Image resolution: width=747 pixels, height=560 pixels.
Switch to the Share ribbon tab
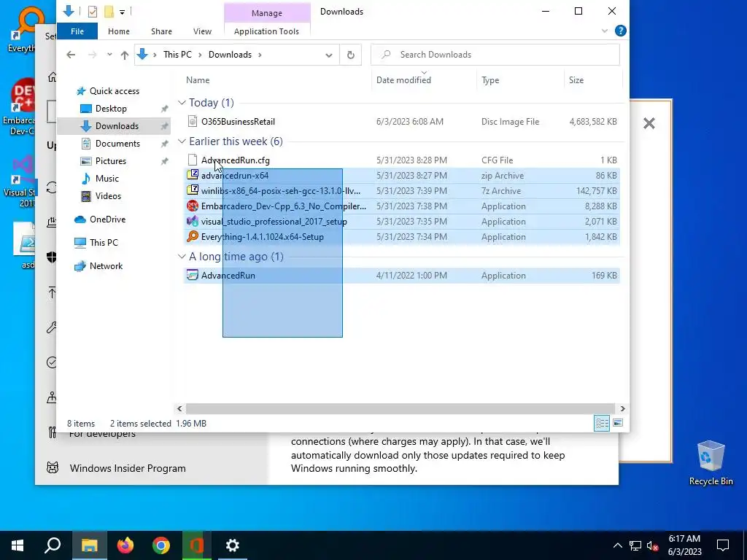[161, 31]
